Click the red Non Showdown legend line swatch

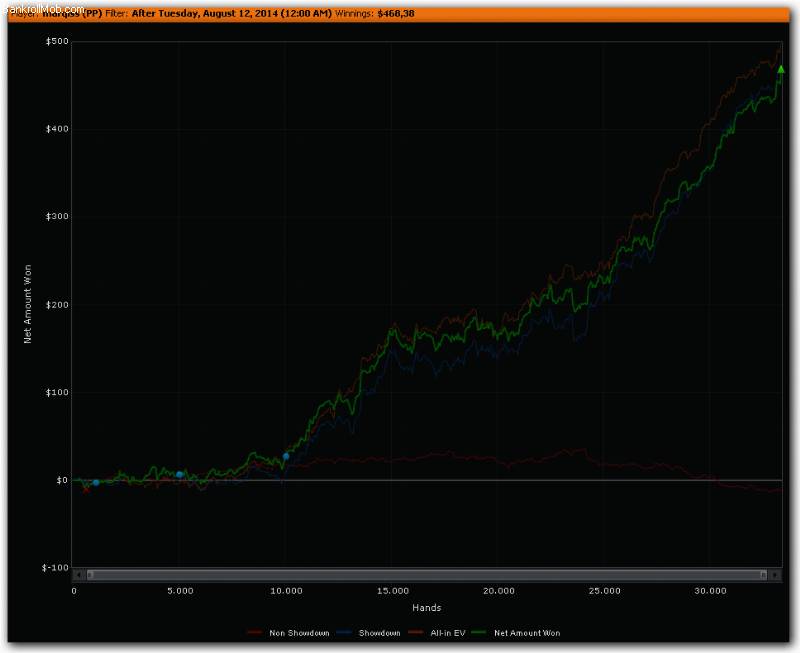[x=254, y=633]
